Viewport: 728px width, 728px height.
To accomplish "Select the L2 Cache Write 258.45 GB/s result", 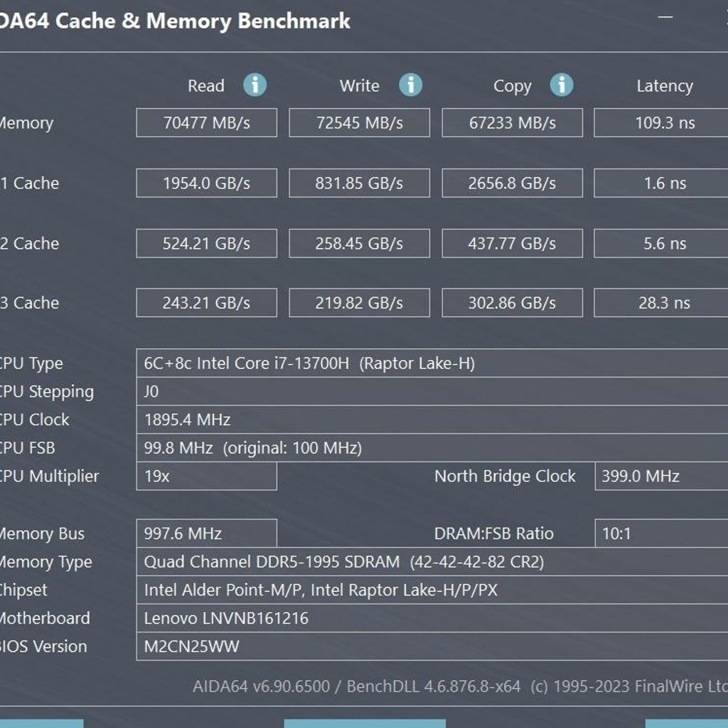I will click(x=359, y=243).
